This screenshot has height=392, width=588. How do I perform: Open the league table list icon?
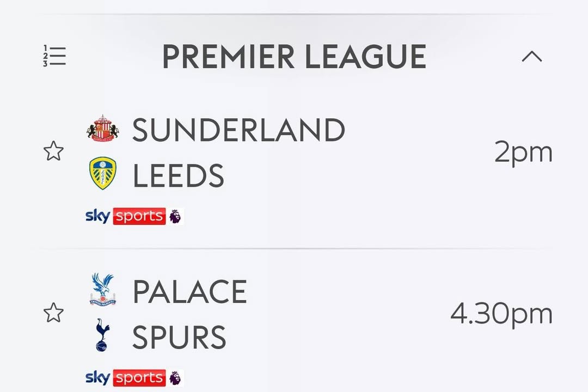54,56
